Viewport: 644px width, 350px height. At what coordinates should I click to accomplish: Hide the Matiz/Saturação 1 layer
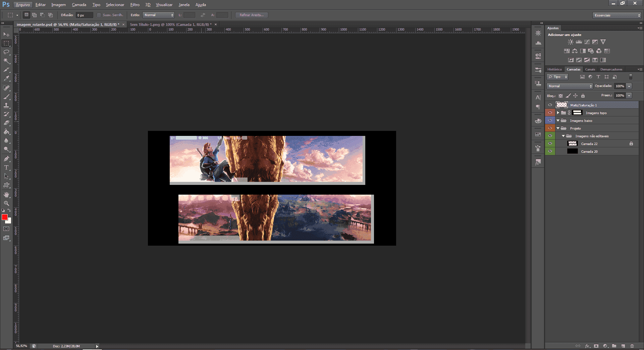click(550, 105)
